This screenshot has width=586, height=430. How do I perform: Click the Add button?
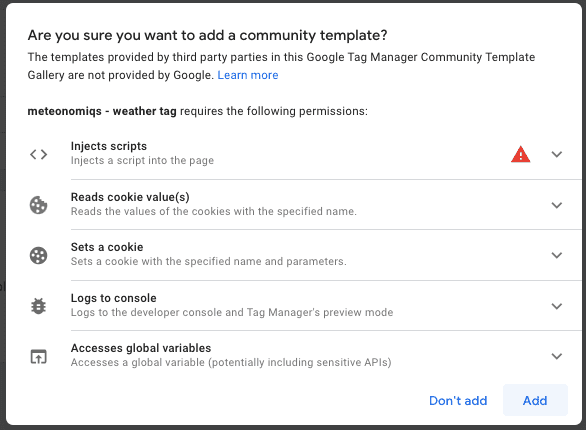(535, 400)
